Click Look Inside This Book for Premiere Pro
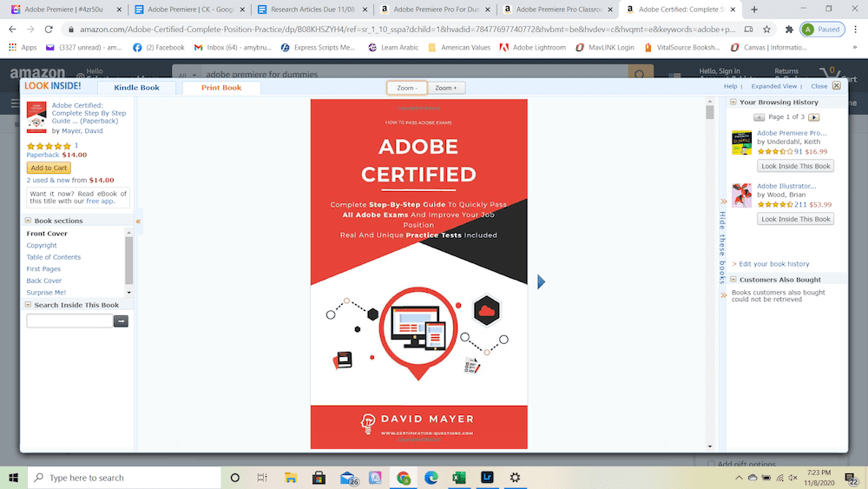Viewport: 868px width, 489px height. pos(795,166)
